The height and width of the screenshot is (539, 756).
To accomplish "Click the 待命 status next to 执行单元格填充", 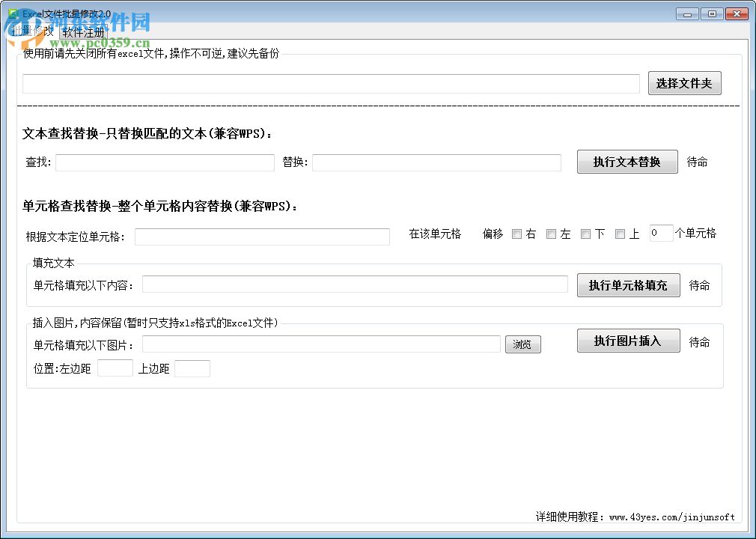I will 699,285.
